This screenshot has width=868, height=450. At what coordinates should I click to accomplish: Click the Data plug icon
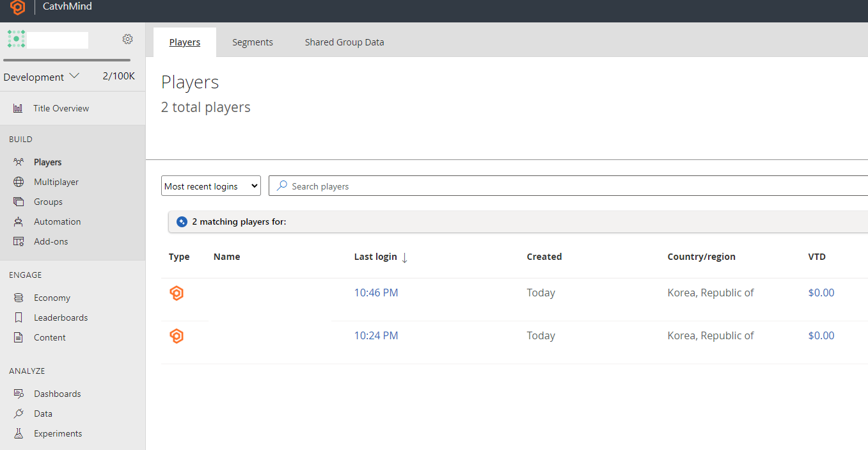pyautogui.click(x=19, y=414)
